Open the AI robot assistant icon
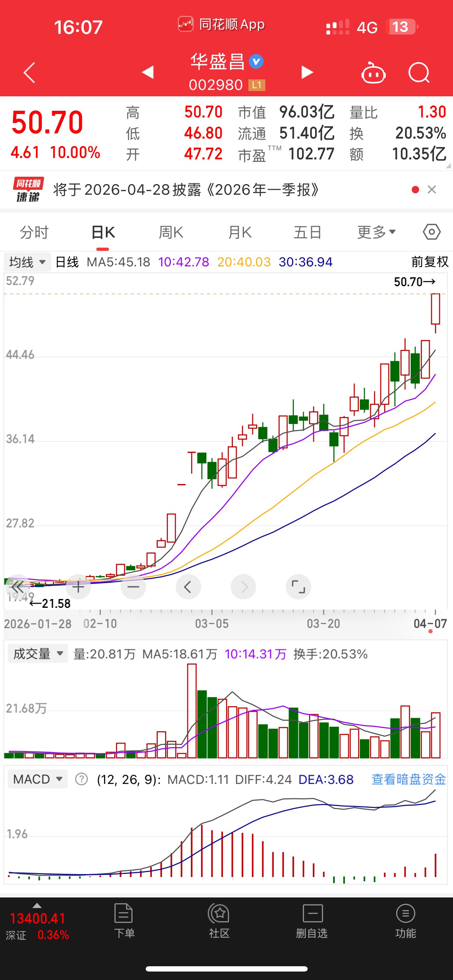 point(373,73)
